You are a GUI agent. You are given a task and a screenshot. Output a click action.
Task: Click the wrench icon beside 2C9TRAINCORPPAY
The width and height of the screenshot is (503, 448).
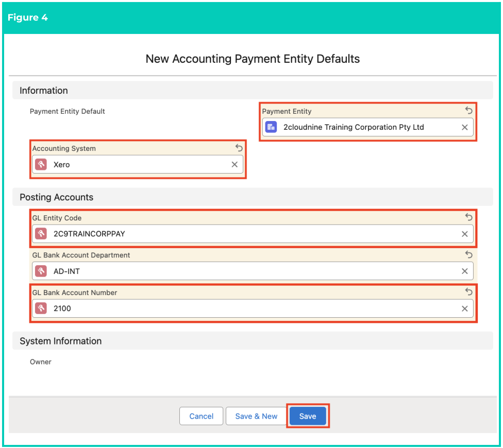[x=41, y=234]
